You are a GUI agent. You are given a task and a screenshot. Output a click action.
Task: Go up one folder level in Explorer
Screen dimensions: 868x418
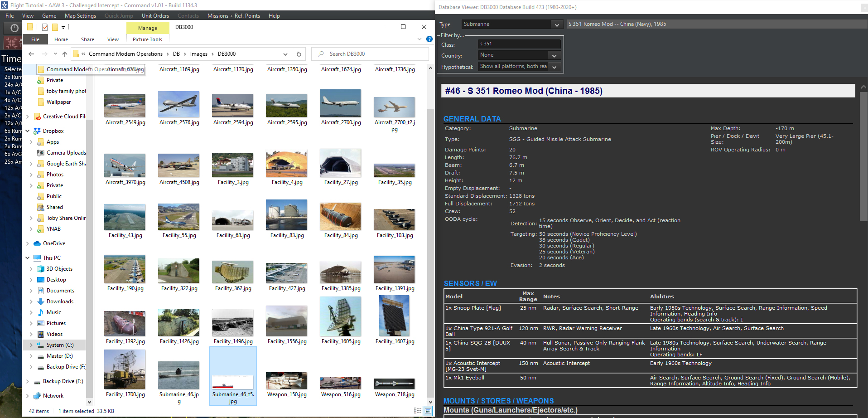tap(65, 54)
